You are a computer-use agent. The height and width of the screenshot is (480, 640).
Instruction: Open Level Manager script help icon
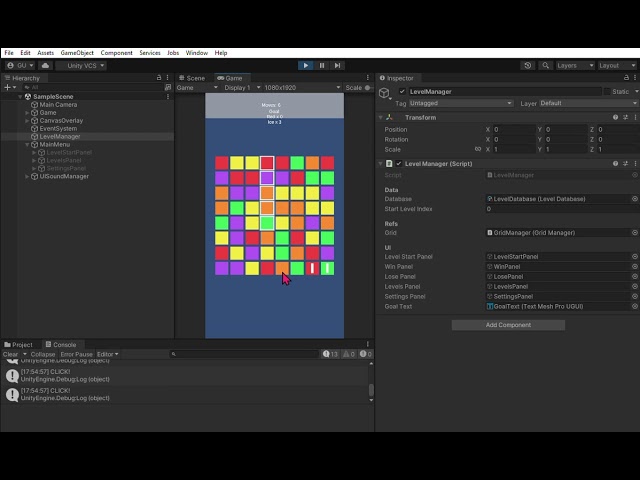pyautogui.click(x=615, y=164)
